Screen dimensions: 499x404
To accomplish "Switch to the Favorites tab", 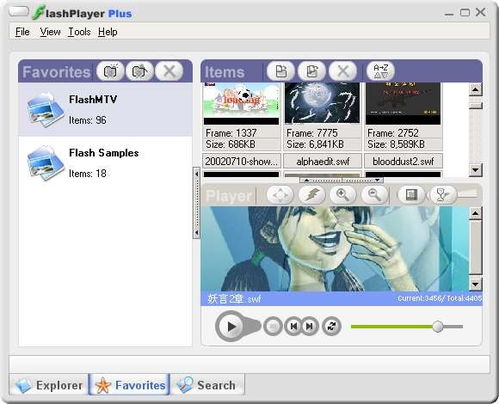I will (130, 385).
